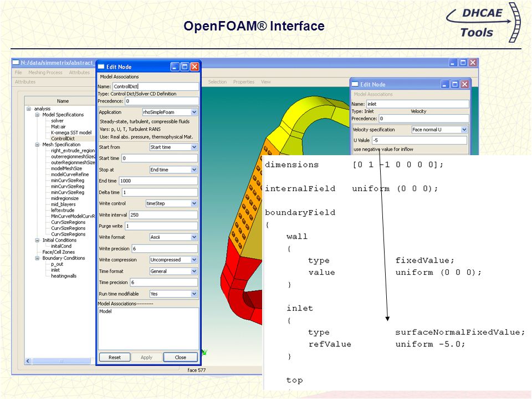Screen dimensions: 532x399
Task: Open the Start from dropdown
Action: [173, 147]
